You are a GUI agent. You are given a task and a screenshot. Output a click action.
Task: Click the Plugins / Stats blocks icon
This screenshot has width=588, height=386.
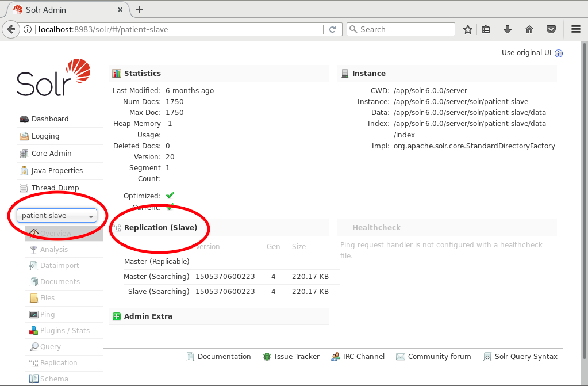[x=34, y=330]
